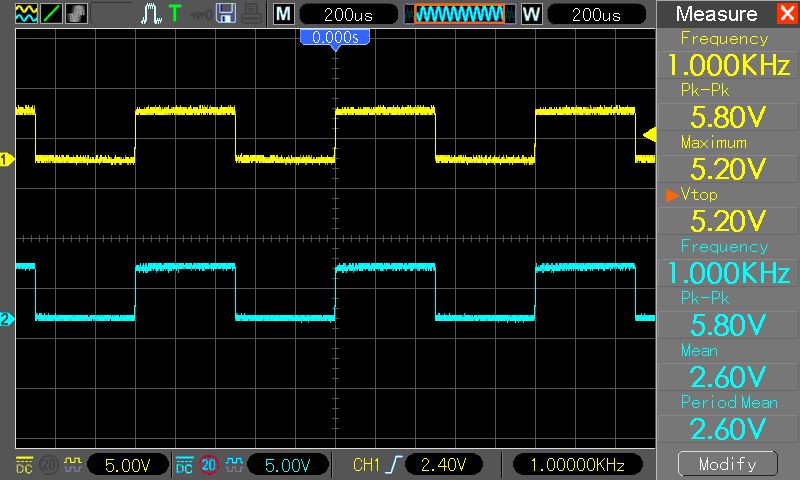800x480 pixels.
Task: Close the Measure panel
Action: tap(786, 14)
